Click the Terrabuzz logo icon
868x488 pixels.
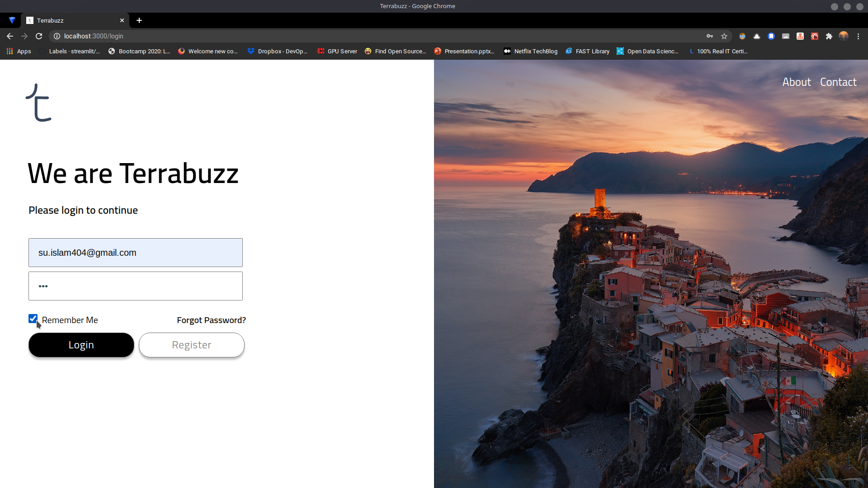pos(39,103)
